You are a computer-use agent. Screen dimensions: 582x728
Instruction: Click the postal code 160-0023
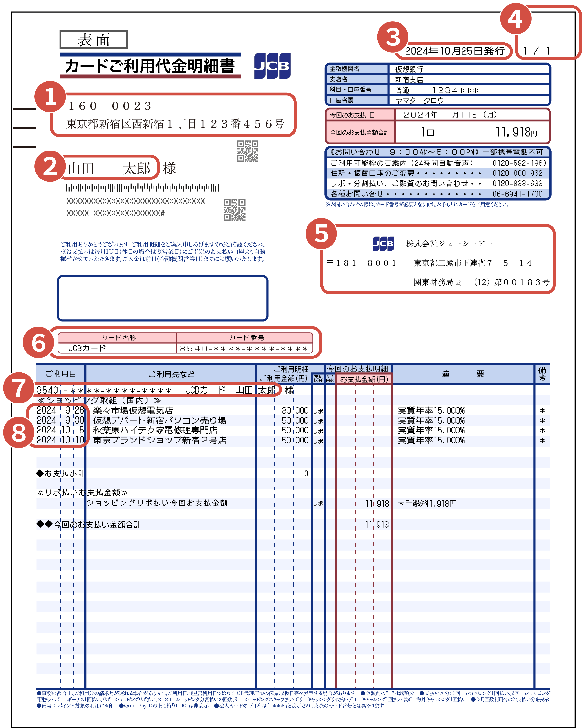point(110,106)
